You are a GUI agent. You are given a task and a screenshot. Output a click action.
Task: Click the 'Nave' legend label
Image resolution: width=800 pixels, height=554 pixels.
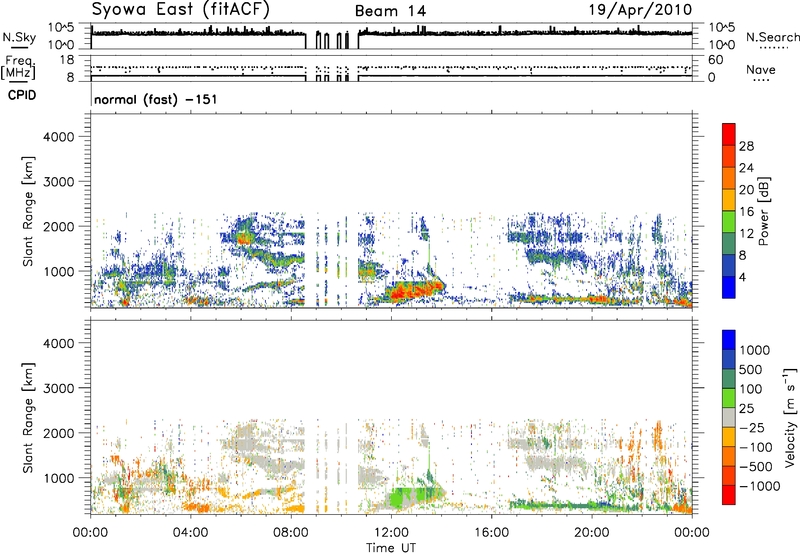761,69
